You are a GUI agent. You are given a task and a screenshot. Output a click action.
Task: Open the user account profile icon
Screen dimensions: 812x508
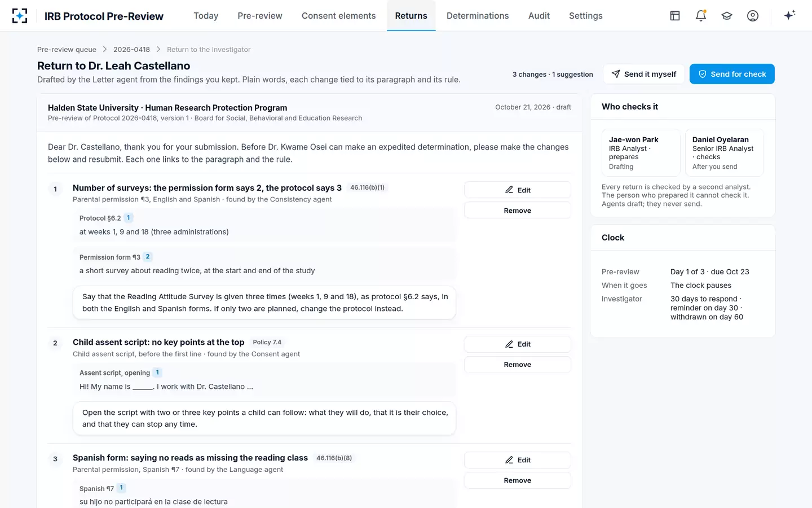click(753, 16)
